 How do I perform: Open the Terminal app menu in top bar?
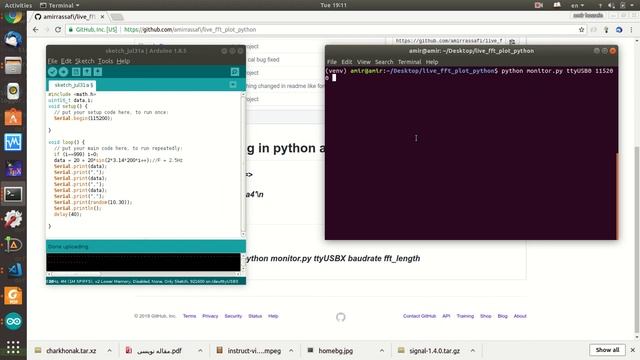coord(60,5)
